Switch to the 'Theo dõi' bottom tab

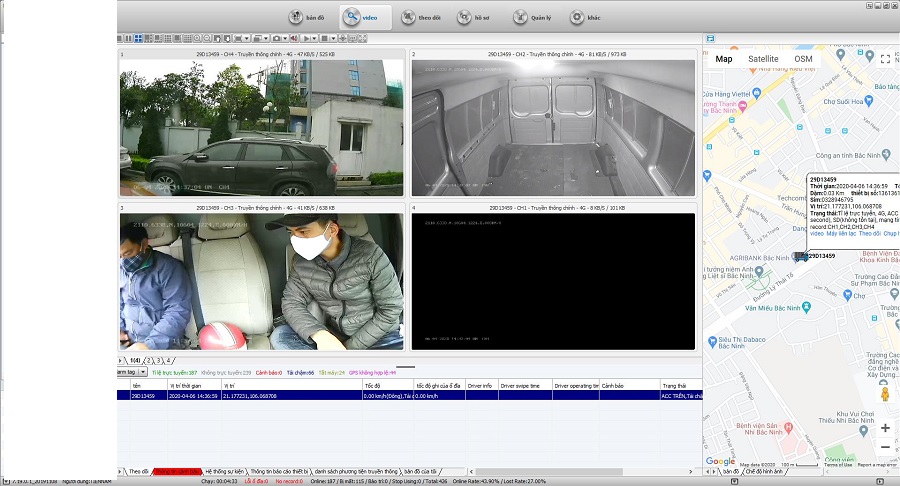pos(138,471)
